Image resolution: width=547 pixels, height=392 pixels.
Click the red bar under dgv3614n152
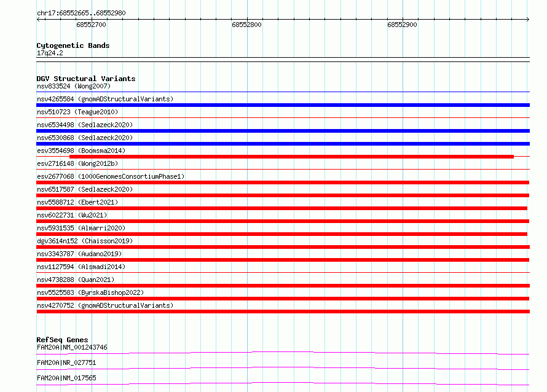click(x=283, y=247)
